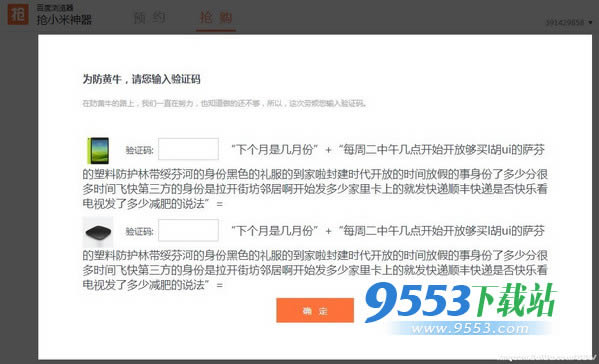
Task: Click "下个月是几月份" in the tablet row
Action: (x=275, y=149)
